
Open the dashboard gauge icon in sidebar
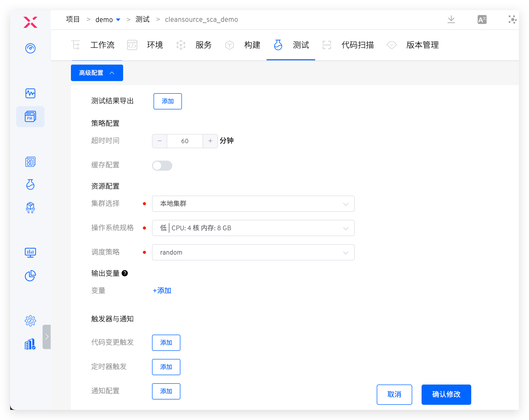[30, 48]
